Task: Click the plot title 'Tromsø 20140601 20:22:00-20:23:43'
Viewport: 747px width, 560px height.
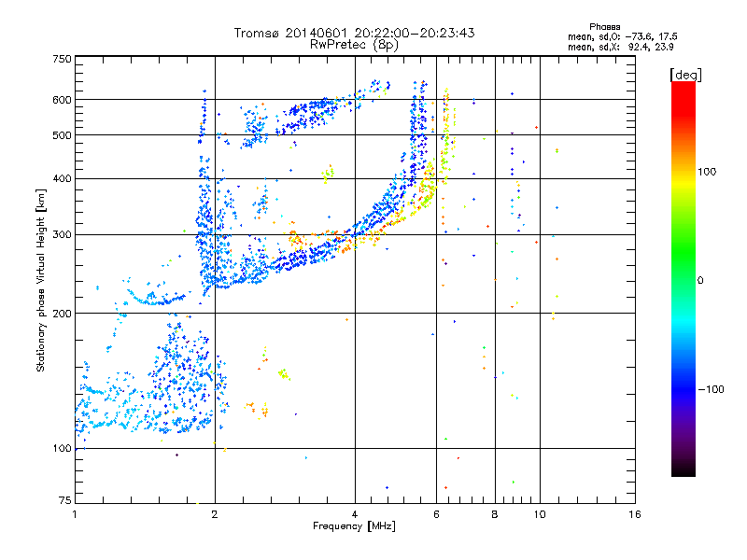Action: 354,33
